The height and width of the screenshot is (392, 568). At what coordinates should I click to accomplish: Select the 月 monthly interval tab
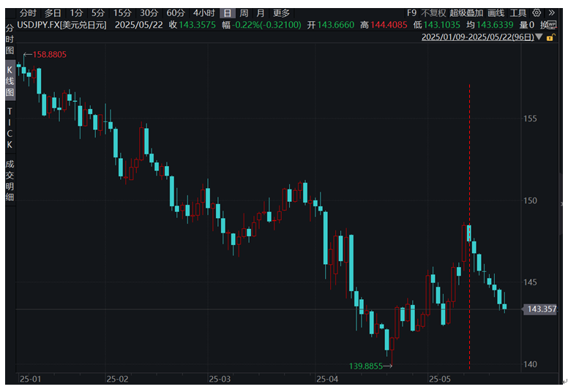pos(260,13)
